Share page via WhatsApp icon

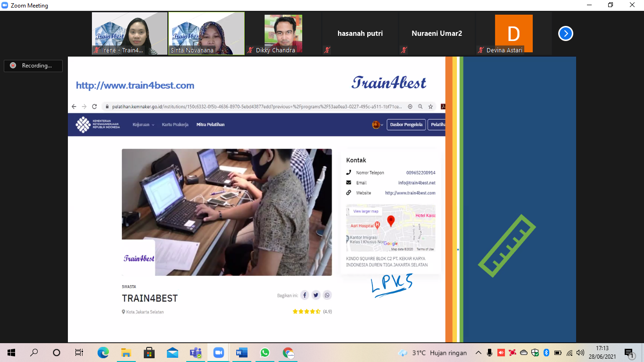pyautogui.click(x=327, y=295)
